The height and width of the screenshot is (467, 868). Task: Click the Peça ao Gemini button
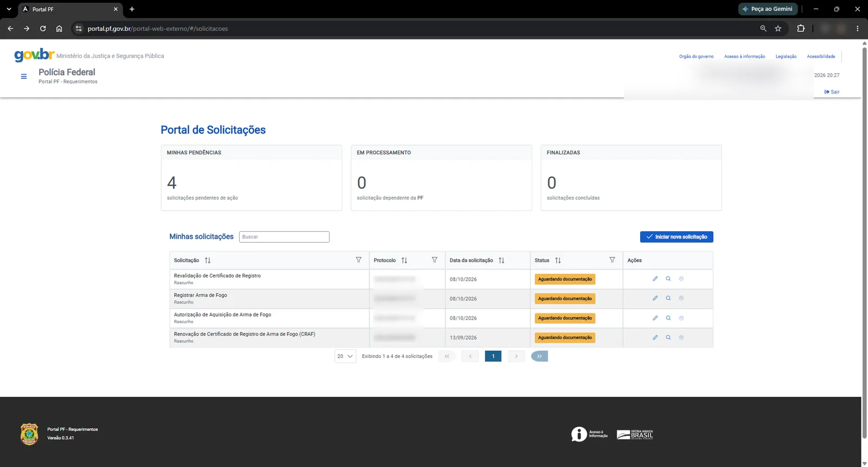click(768, 9)
